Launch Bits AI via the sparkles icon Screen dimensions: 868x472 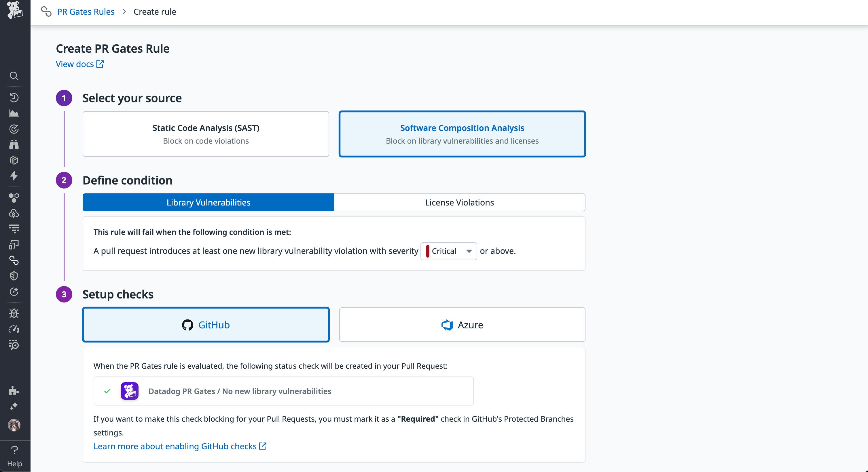coord(14,406)
